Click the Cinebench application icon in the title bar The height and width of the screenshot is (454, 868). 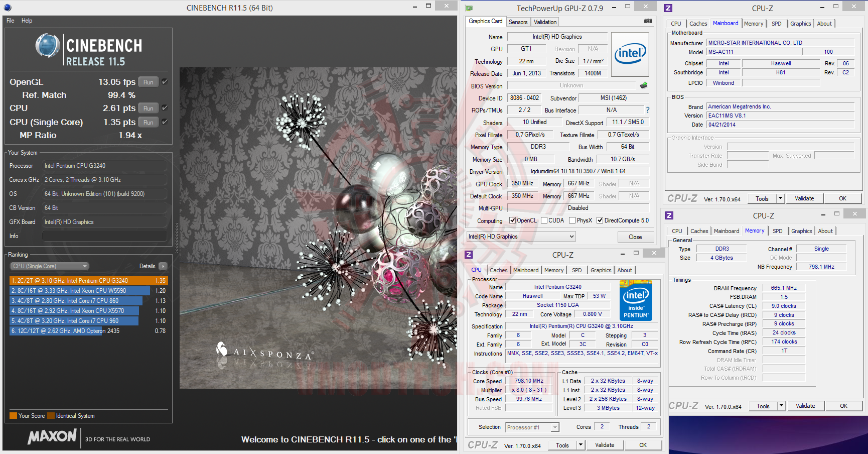coord(7,8)
